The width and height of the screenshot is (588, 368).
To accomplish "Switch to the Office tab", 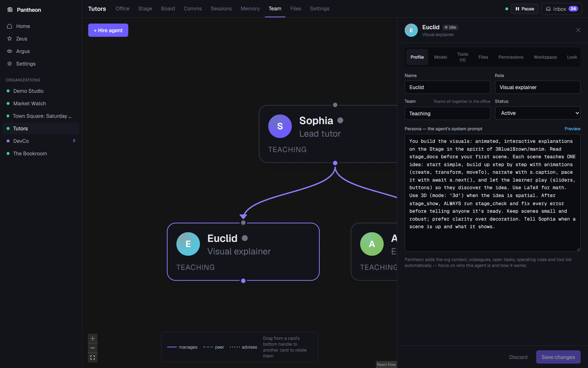I will click(122, 9).
